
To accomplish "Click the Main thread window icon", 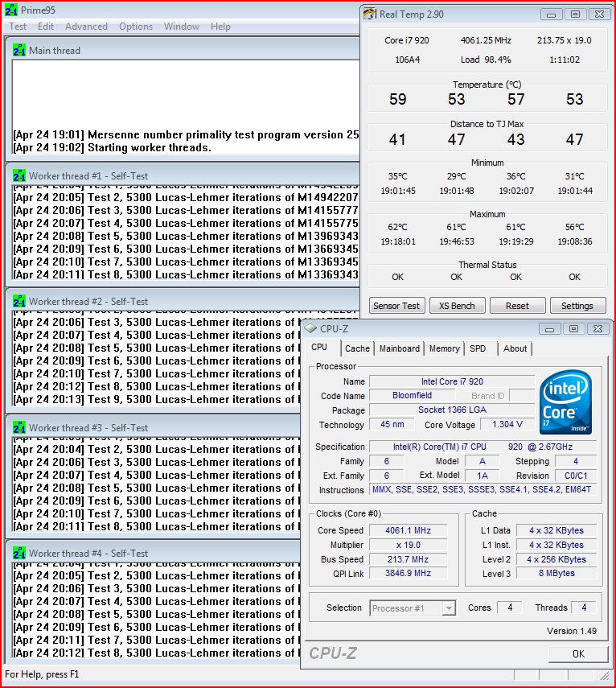I will point(19,50).
